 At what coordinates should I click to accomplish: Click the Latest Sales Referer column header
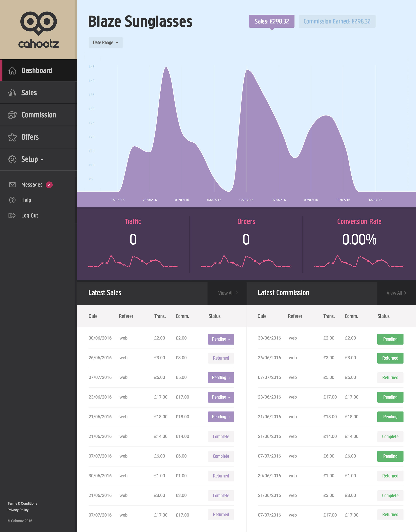point(126,316)
